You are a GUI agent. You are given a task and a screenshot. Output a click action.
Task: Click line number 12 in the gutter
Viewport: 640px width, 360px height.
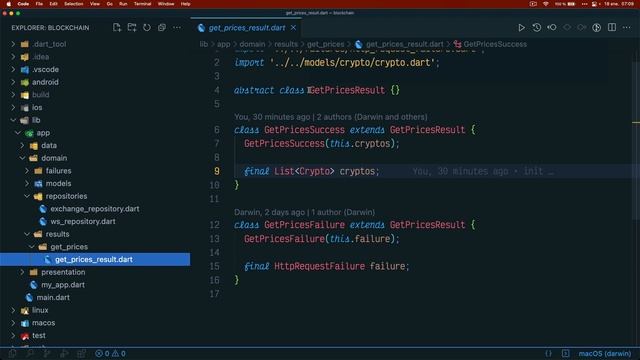(x=214, y=224)
